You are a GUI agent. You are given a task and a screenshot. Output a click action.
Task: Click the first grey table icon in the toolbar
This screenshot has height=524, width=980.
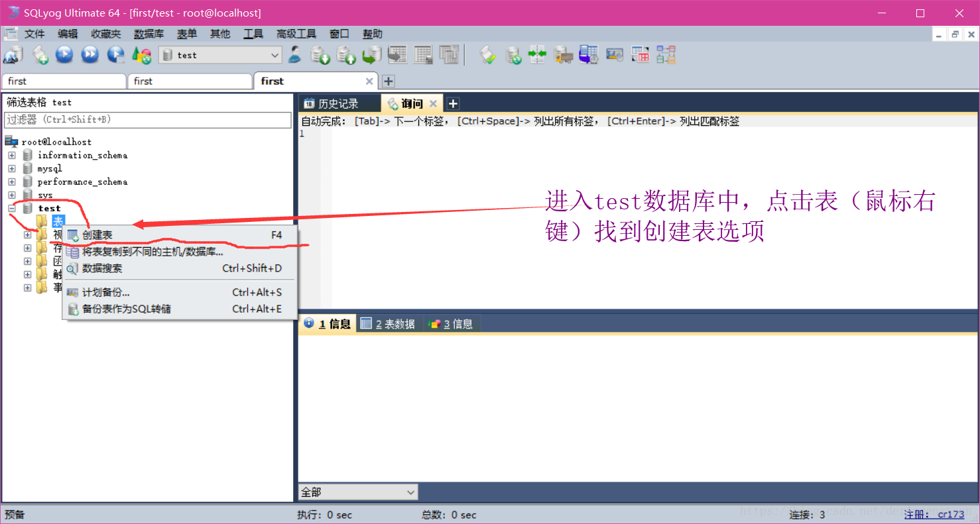click(x=398, y=55)
